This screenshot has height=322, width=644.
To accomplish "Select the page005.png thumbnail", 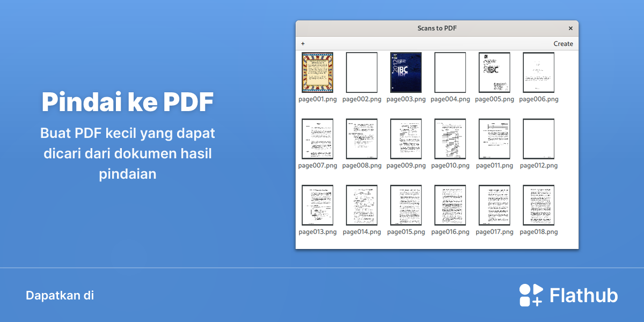I will click(494, 72).
